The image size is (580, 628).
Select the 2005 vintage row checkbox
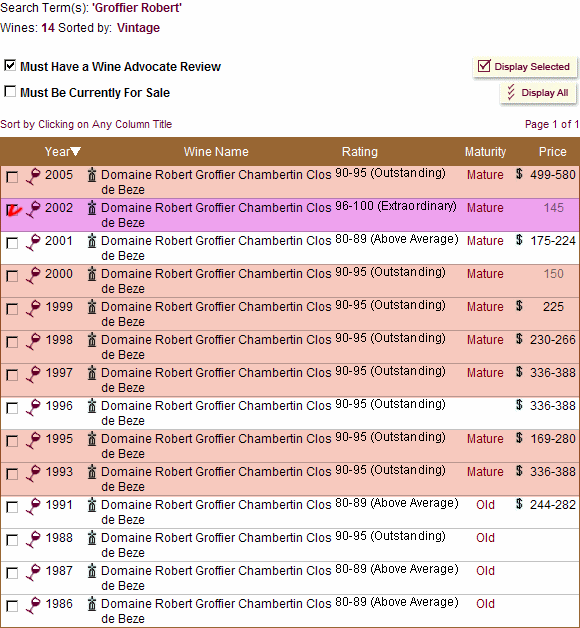[12, 177]
